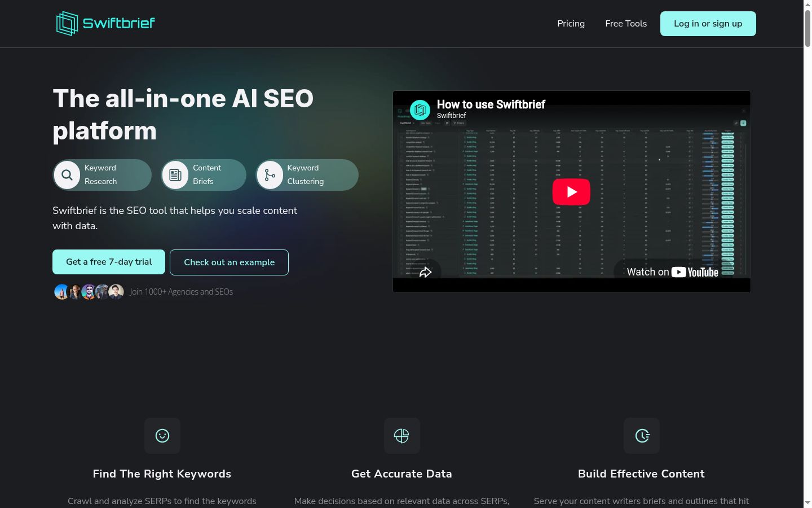Click the Keyword Research magnifier icon
The image size is (812, 508).
pos(67,175)
